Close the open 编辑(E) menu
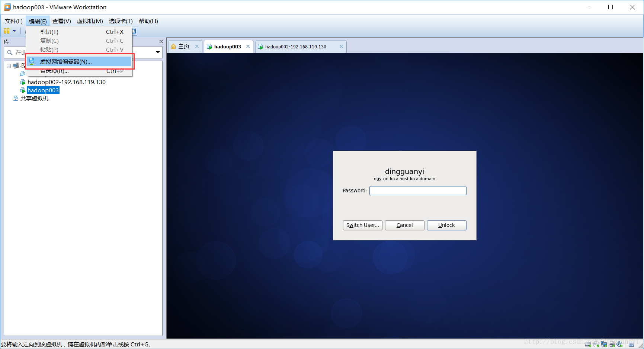 pyautogui.click(x=38, y=21)
